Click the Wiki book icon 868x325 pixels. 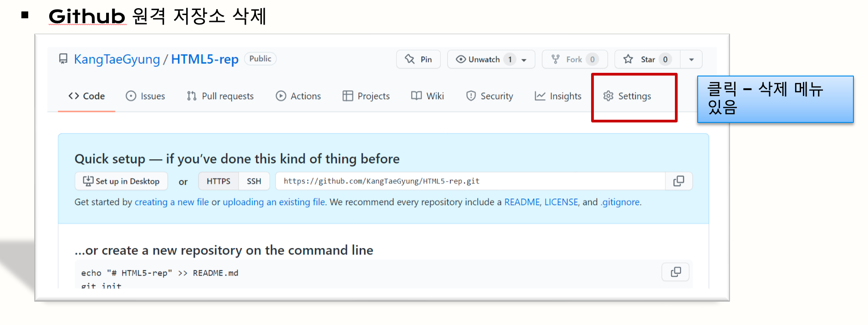pos(416,96)
